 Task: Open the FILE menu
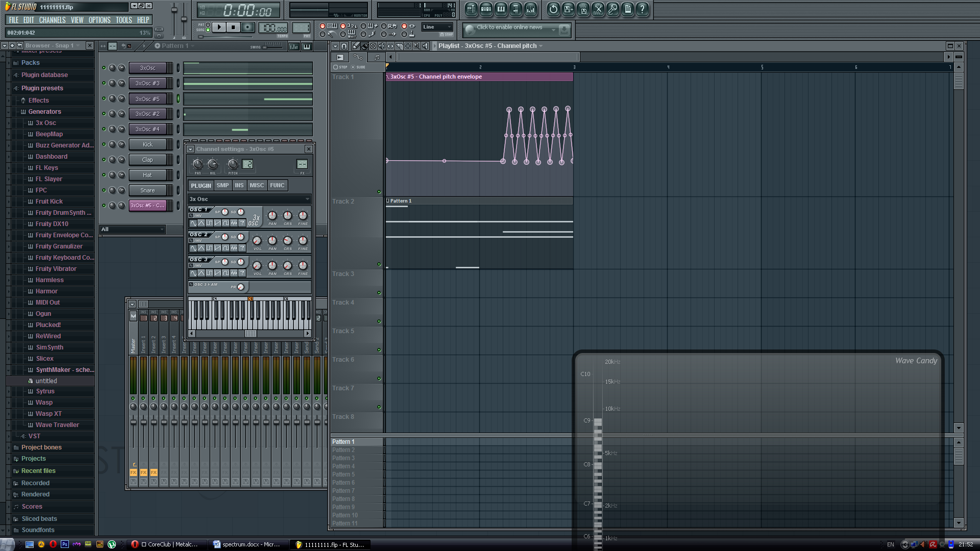(x=14, y=20)
